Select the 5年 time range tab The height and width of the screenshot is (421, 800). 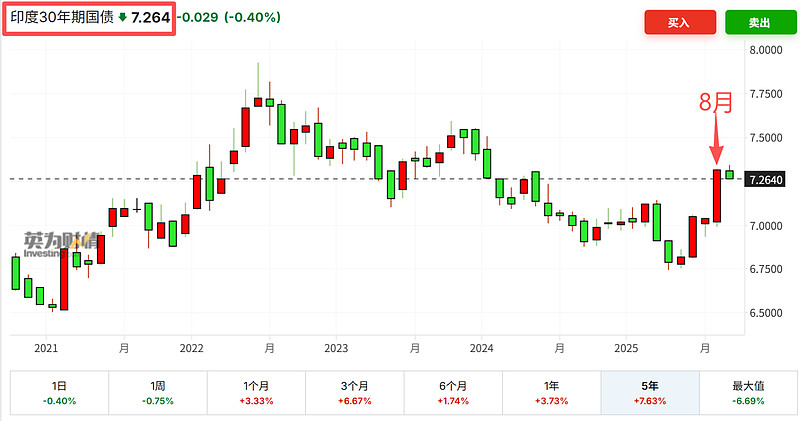(x=650, y=392)
